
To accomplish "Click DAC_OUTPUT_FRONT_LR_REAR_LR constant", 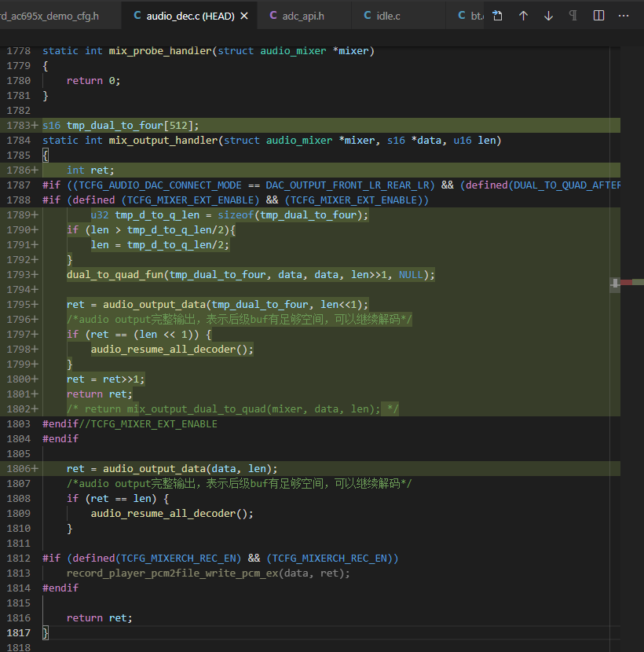I will (348, 185).
